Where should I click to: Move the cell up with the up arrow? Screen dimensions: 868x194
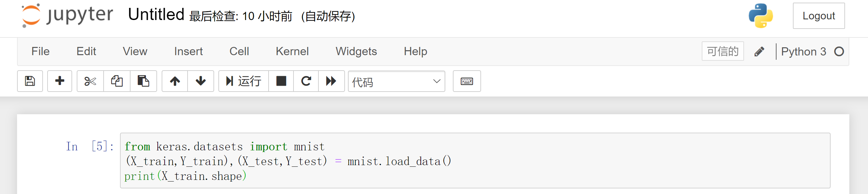(x=174, y=81)
